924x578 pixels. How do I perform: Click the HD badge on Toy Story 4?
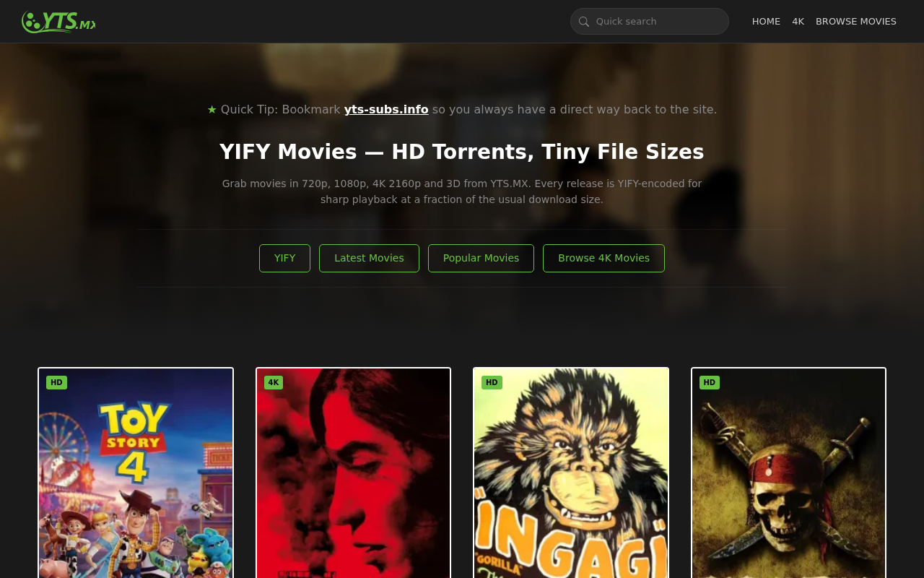(56, 382)
